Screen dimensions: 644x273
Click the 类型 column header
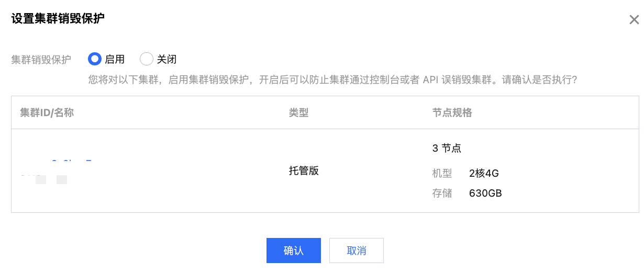click(x=298, y=112)
